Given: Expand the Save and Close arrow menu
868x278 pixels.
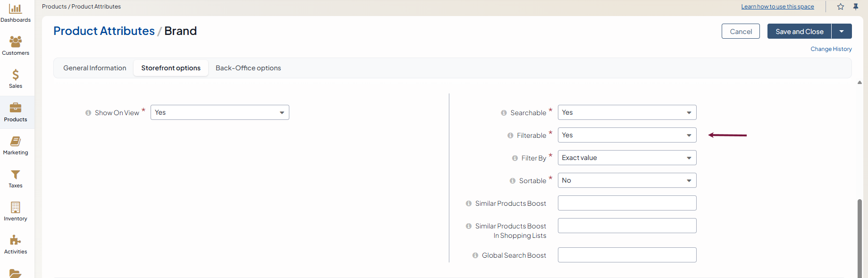Looking at the screenshot, I should [842, 32].
